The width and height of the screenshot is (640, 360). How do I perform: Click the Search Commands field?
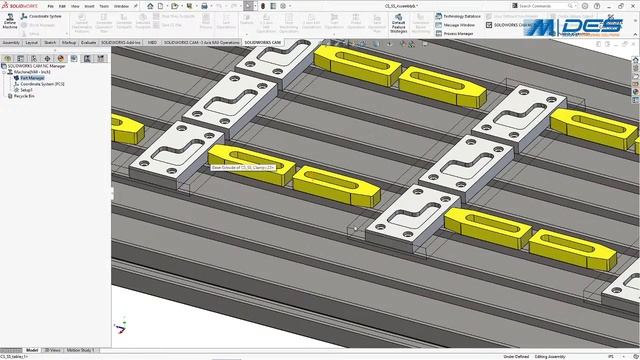pos(542,6)
